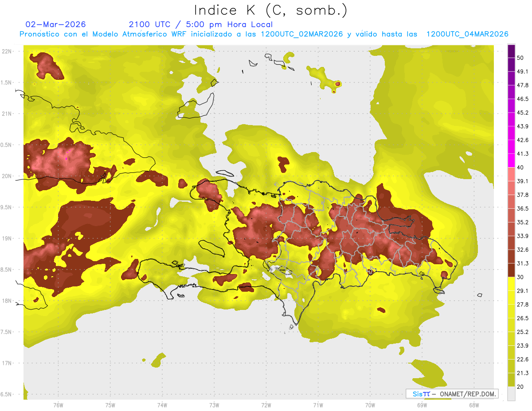
Task: Click the "18N" latitude label
Action: point(7,301)
